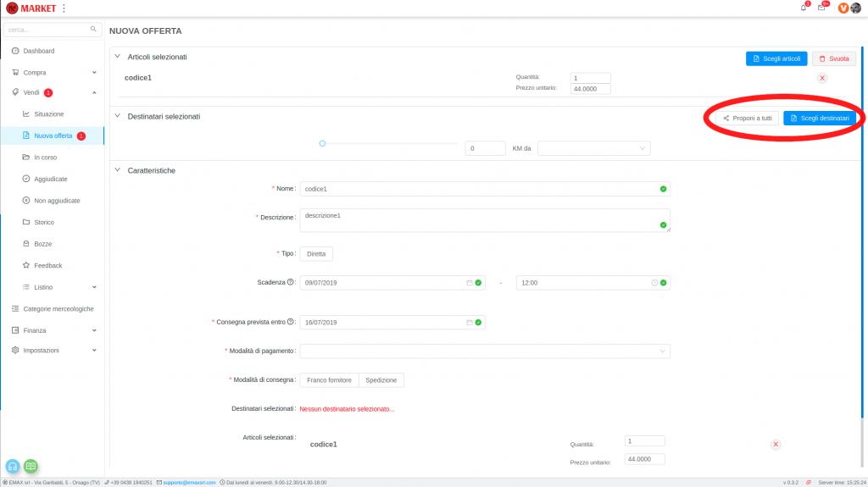Remove codice1 article with red X icon
868x487 pixels.
[821, 78]
